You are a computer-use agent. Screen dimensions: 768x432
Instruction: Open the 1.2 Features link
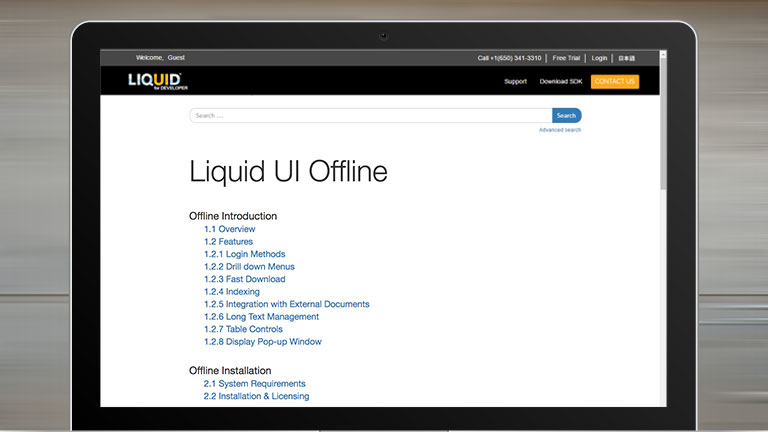tap(228, 242)
